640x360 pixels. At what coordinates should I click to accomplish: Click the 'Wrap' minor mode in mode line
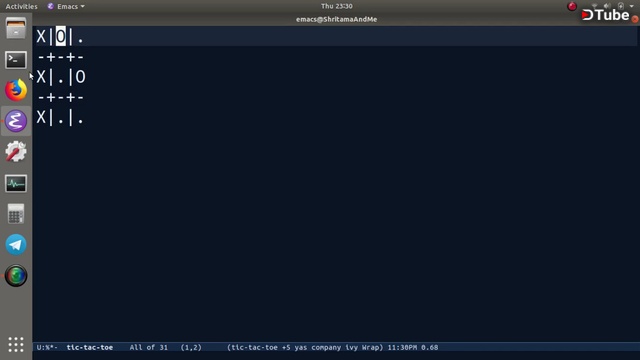click(371, 347)
